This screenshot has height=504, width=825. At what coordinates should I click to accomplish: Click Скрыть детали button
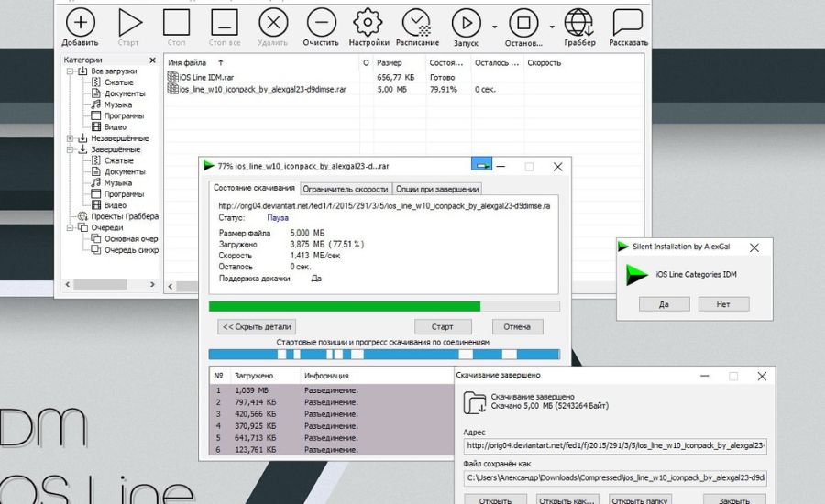(257, 327)
